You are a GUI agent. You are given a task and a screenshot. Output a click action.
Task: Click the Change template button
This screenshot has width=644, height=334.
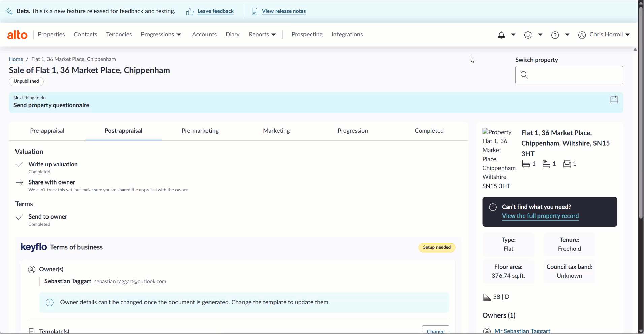(436, 330)
